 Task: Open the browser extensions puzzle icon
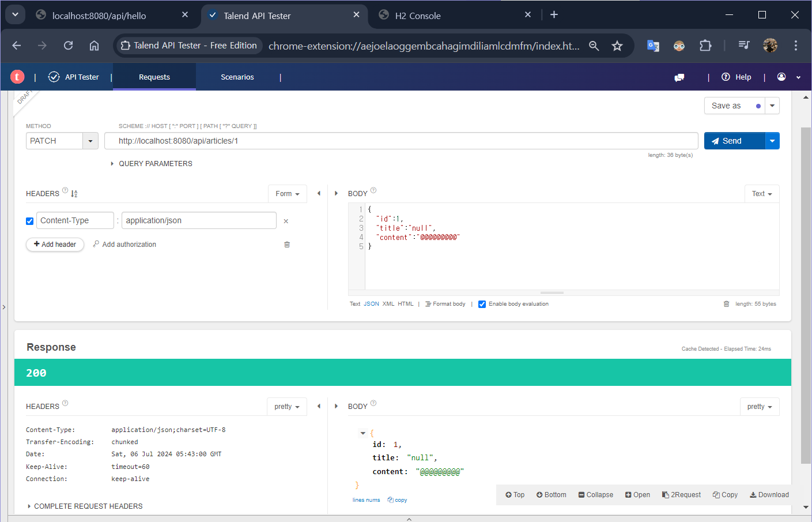[x=705, y=46]
